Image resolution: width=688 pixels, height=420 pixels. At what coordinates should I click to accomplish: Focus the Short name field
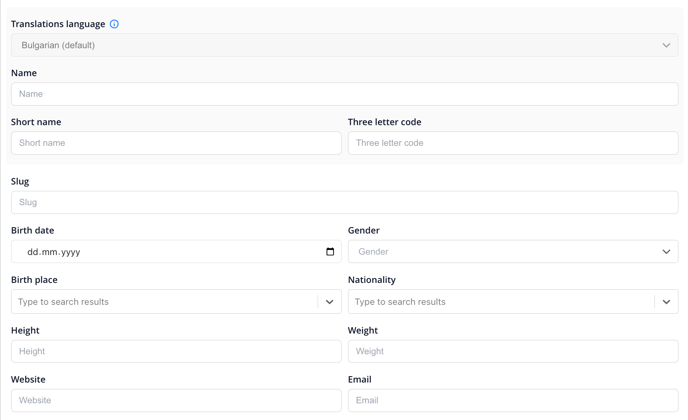176,143
